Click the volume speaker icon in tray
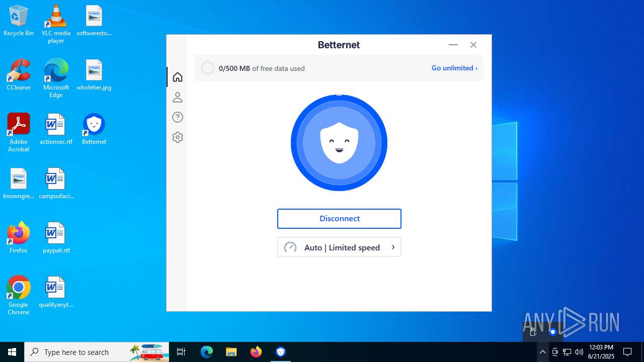 click(579, 352)
